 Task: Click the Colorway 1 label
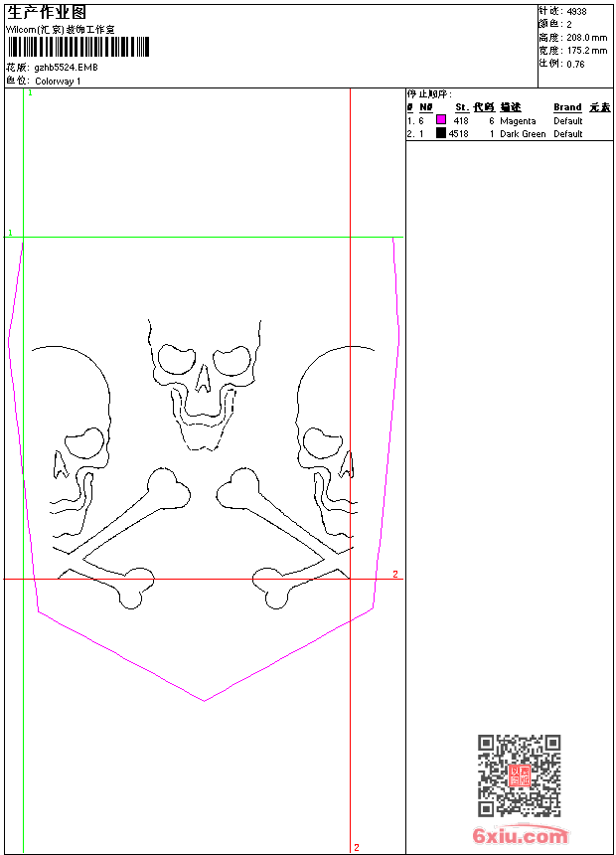[58, 81]
